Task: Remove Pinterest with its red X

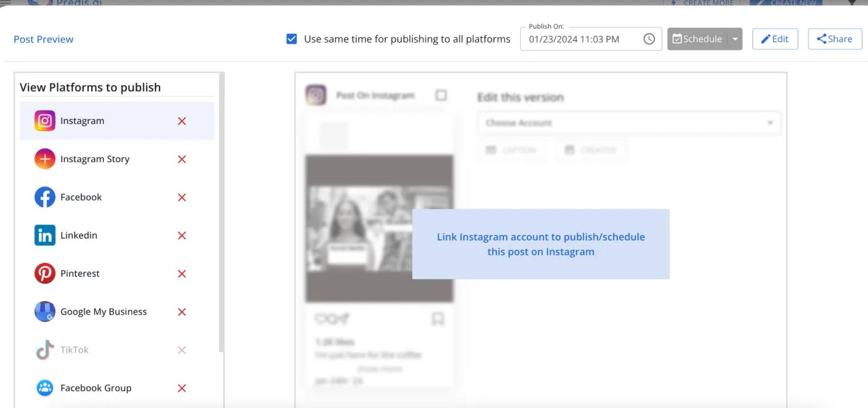Action: coord(181,274)
